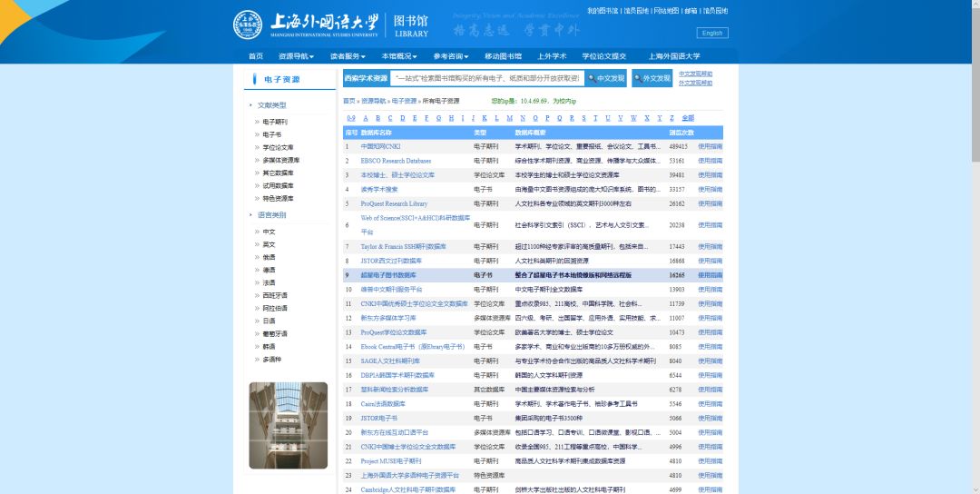The width and height of the screenshot is (980, 494).
Task: Click the click count 489415 cell
Action: point(678,146)
